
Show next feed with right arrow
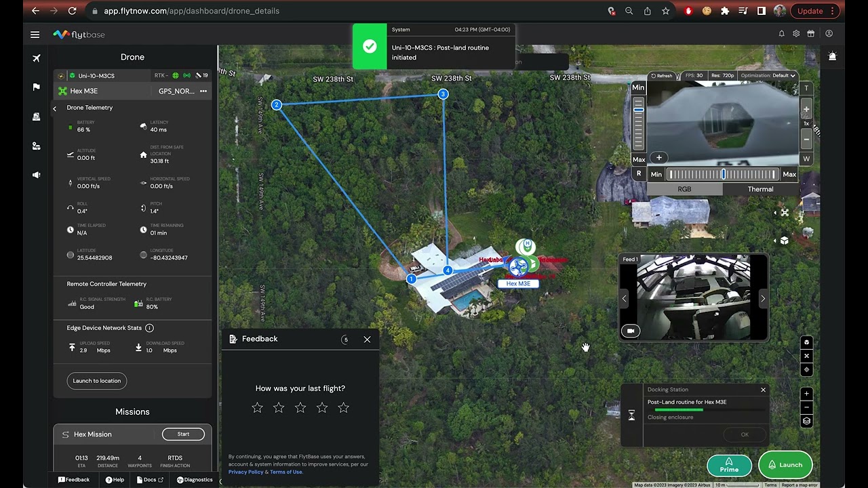[x=763, y=298]
